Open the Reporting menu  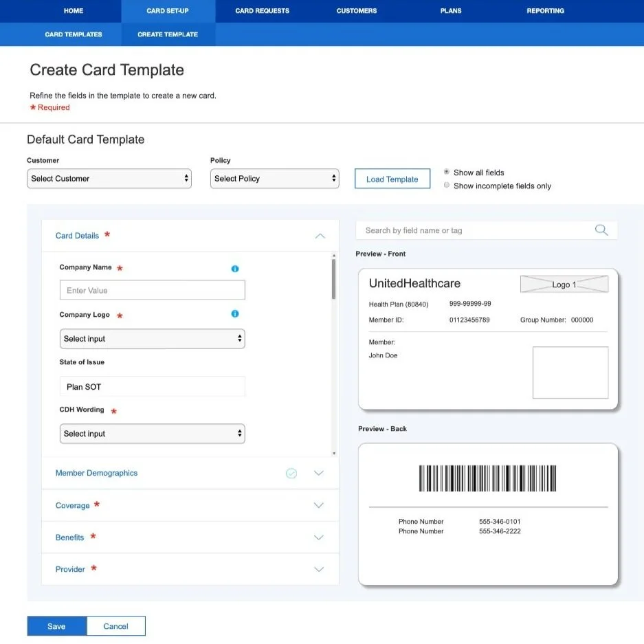click(546, 11)
